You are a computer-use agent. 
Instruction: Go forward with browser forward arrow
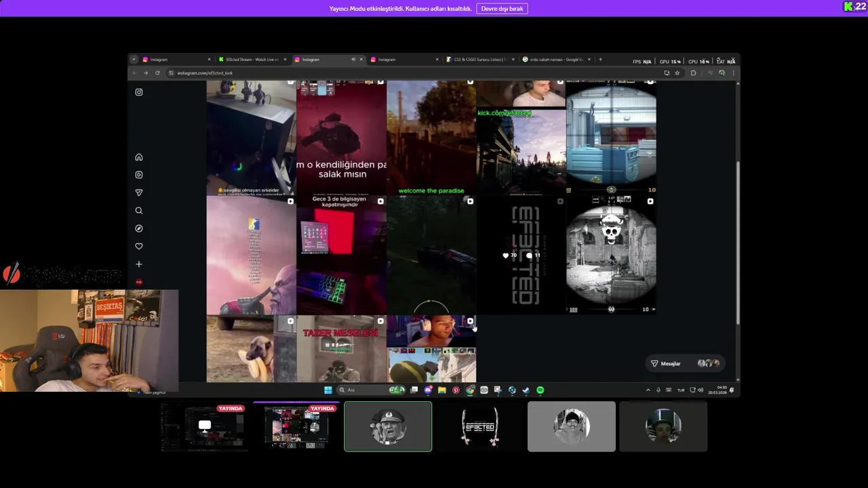[145, 73]
